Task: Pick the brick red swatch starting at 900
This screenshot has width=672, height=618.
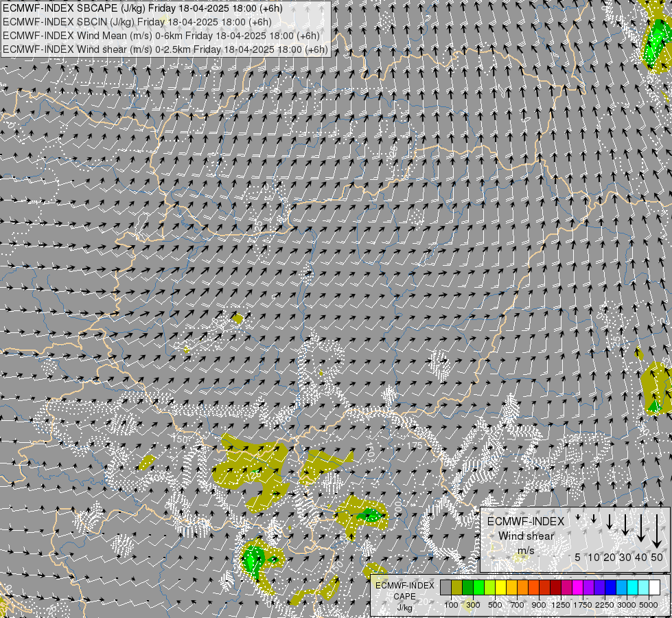Action: coord(545,587)
